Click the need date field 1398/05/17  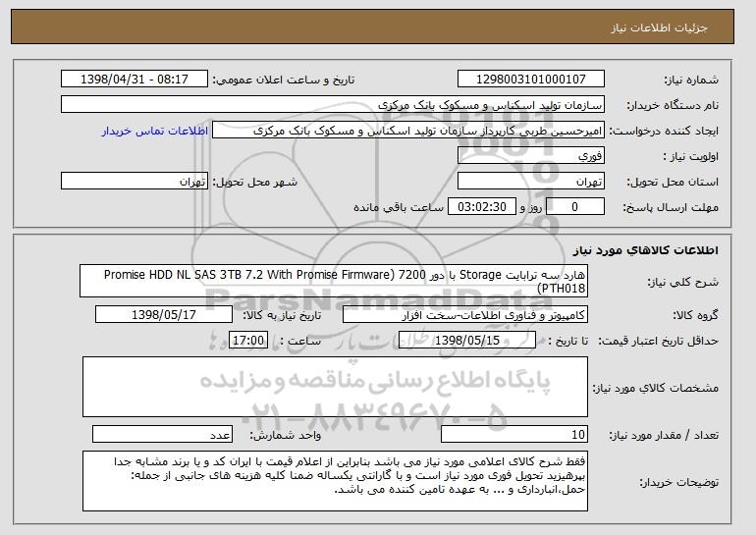click(x=163, y=315)
